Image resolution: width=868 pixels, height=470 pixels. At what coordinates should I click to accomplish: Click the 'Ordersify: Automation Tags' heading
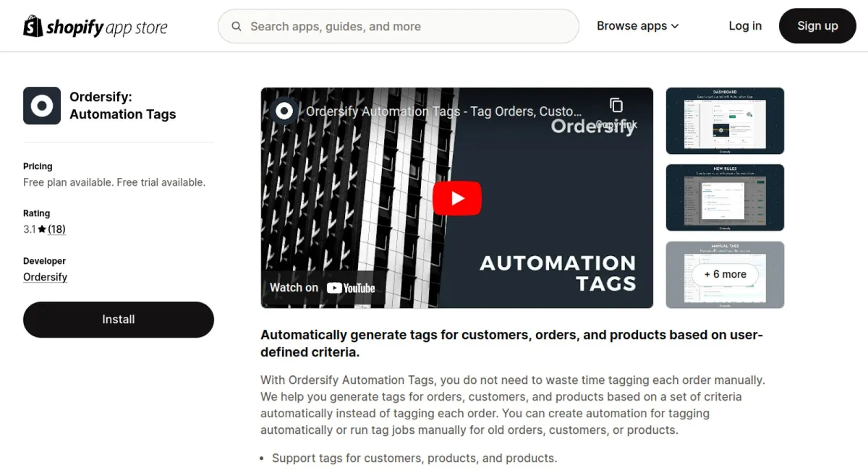pyautogui.click(x=123, y=106)
